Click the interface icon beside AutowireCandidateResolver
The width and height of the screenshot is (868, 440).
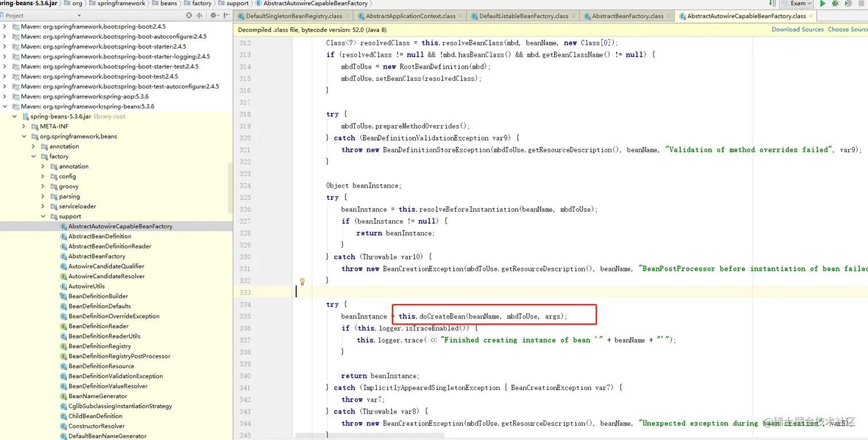coord(64,277)
